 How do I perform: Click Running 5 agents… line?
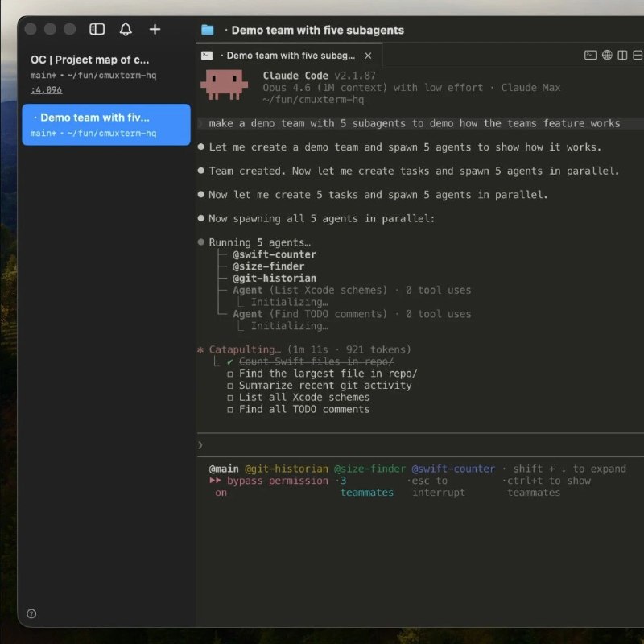coord(254,242)
